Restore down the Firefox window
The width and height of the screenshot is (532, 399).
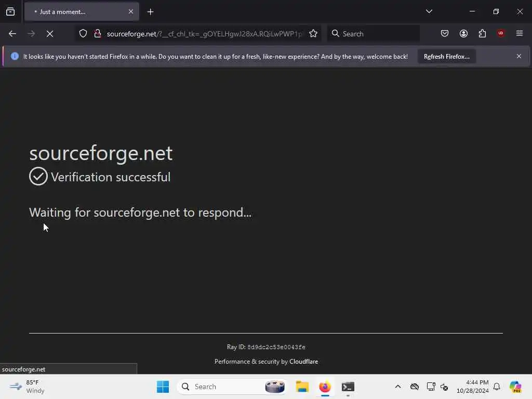click(x=496, y=11)
